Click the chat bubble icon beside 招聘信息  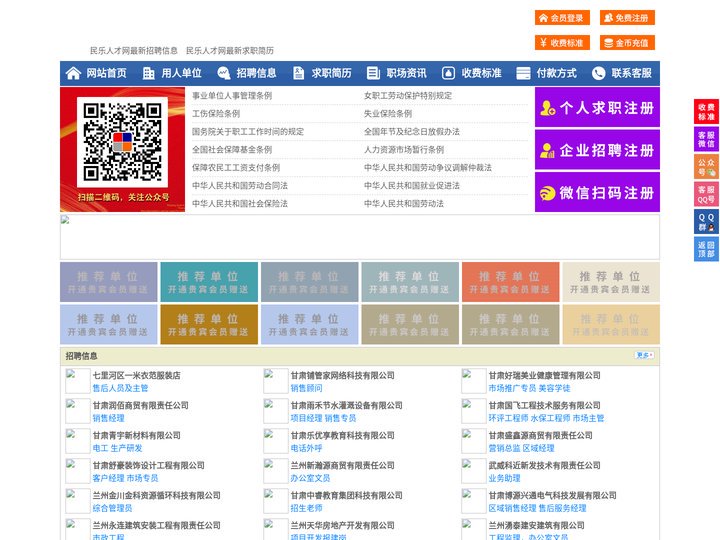coord(223,73)
